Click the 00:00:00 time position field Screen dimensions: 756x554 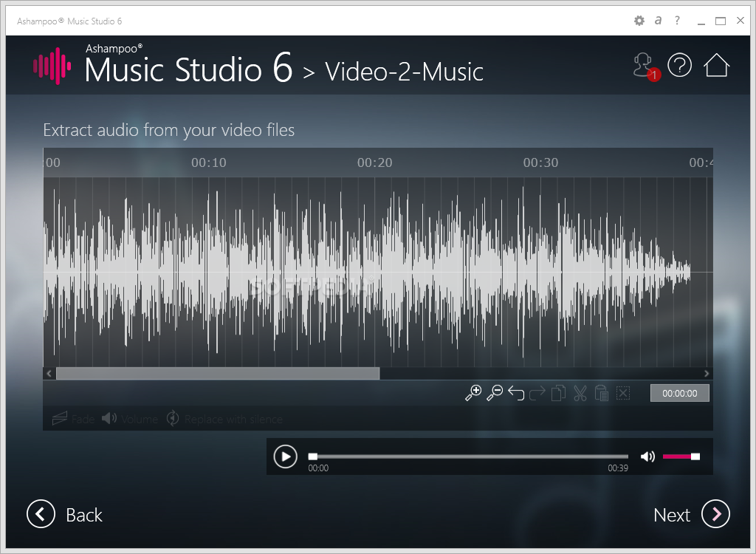click(680, 393)
